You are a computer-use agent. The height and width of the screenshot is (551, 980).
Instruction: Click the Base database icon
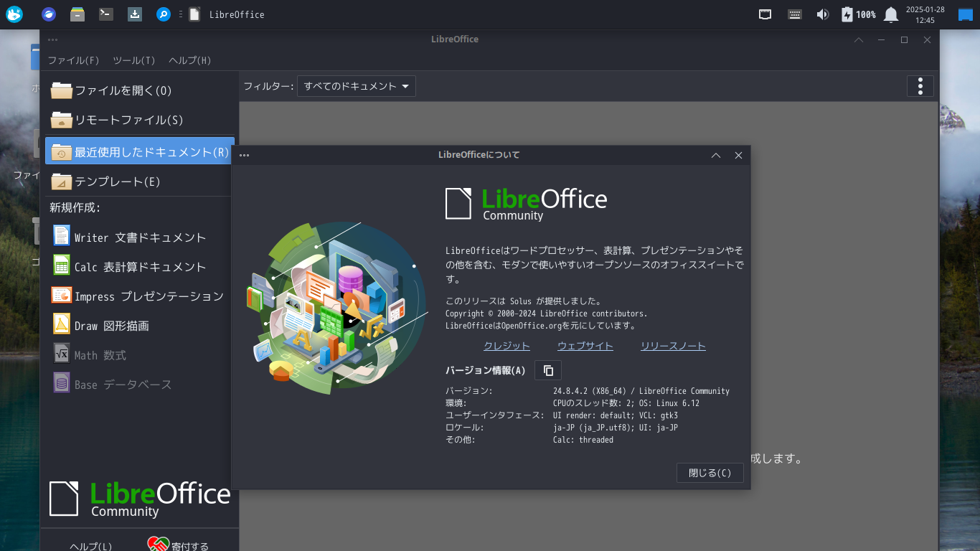click(x=62, y=383)
